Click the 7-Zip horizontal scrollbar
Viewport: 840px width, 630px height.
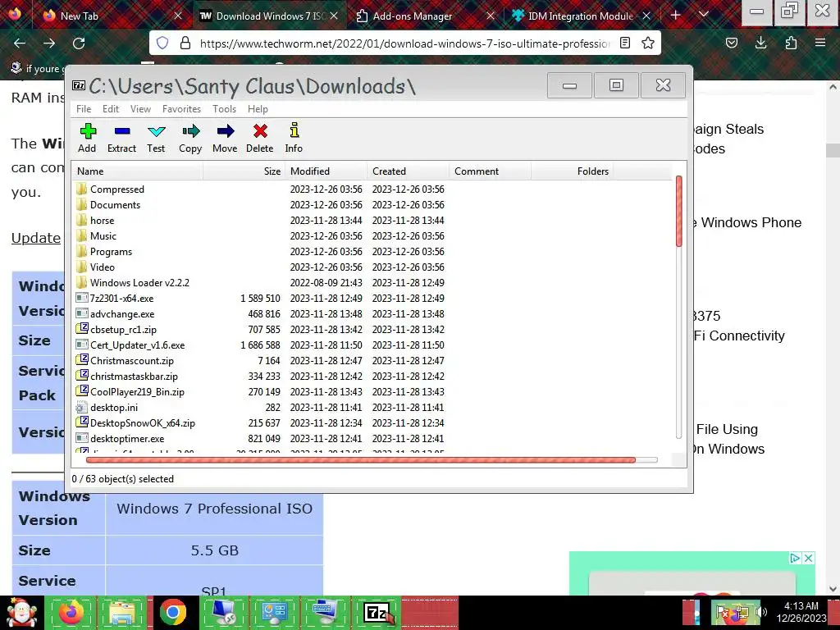[x=361, y=459]
